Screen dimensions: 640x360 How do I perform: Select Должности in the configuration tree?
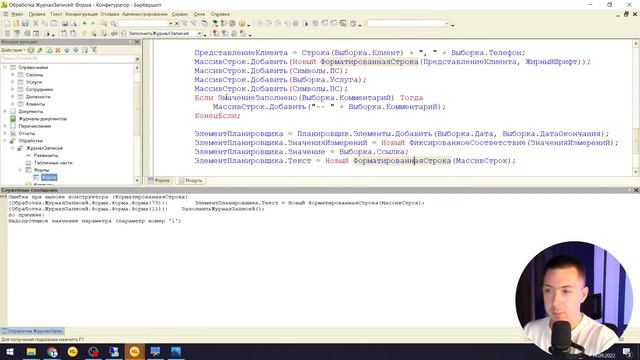[x=38, y=97]
